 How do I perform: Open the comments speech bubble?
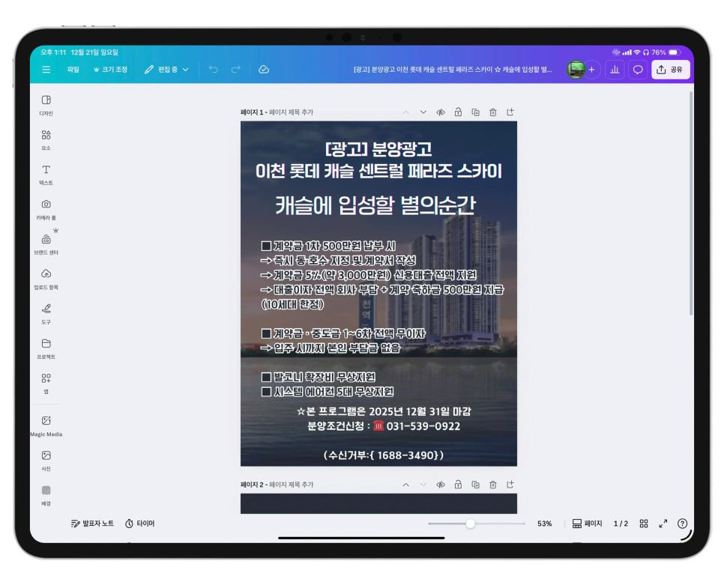(638, 69)
